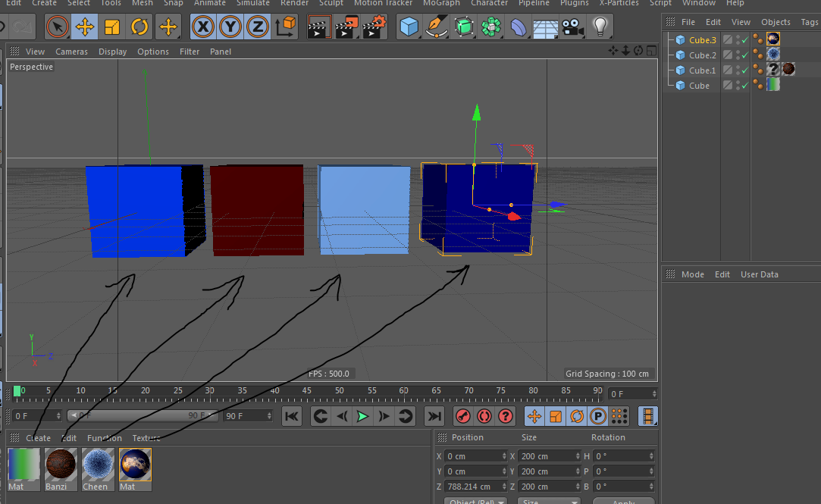Viewport: 821px width, 504px height.
Task: Add a subdivision surface generator
Action: click(464, 27)
